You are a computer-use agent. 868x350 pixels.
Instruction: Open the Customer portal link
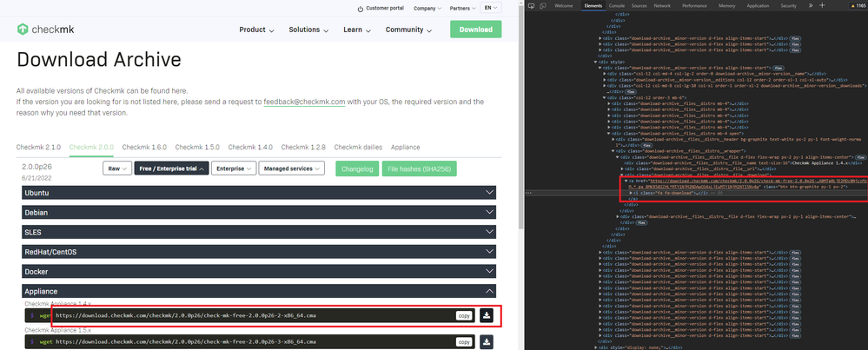[x=385, y=9]
